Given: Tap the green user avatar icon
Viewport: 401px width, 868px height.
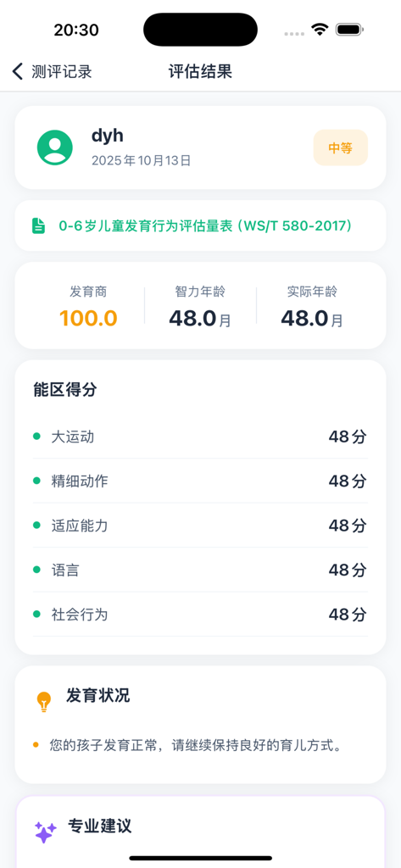Looking at the screenshot, I should [x=55, y=147].
